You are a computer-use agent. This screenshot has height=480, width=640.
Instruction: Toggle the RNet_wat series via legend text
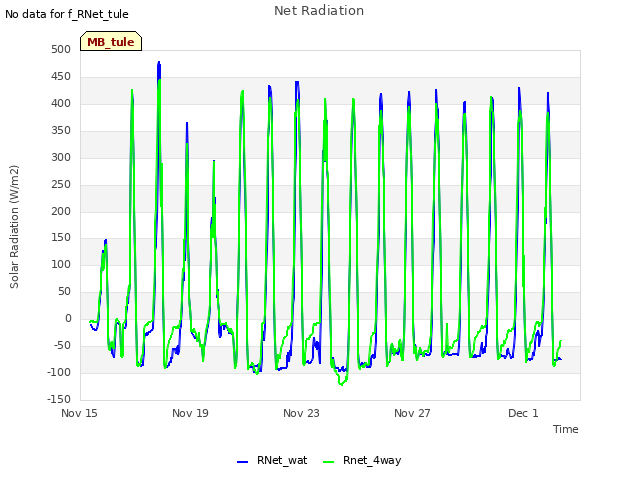point(282,460)
